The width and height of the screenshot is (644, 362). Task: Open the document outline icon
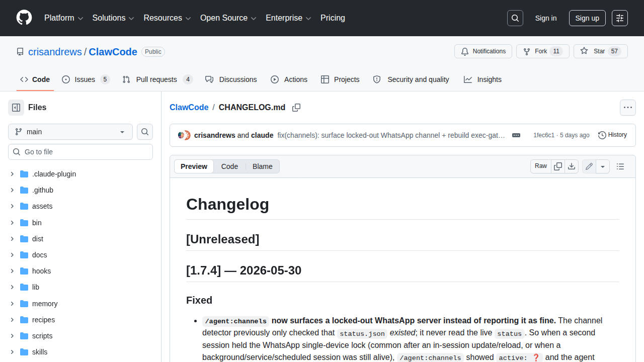pyautogui.click(x=620, y=166)
